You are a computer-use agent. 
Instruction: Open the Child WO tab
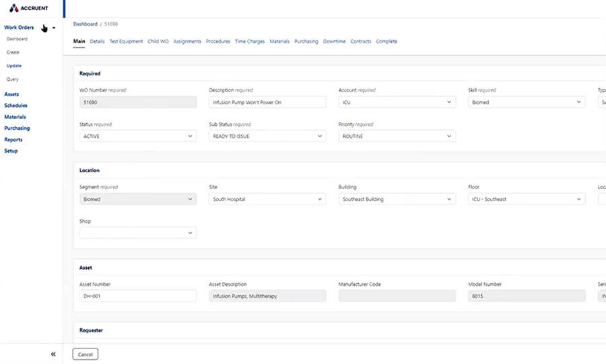(158, 41)
